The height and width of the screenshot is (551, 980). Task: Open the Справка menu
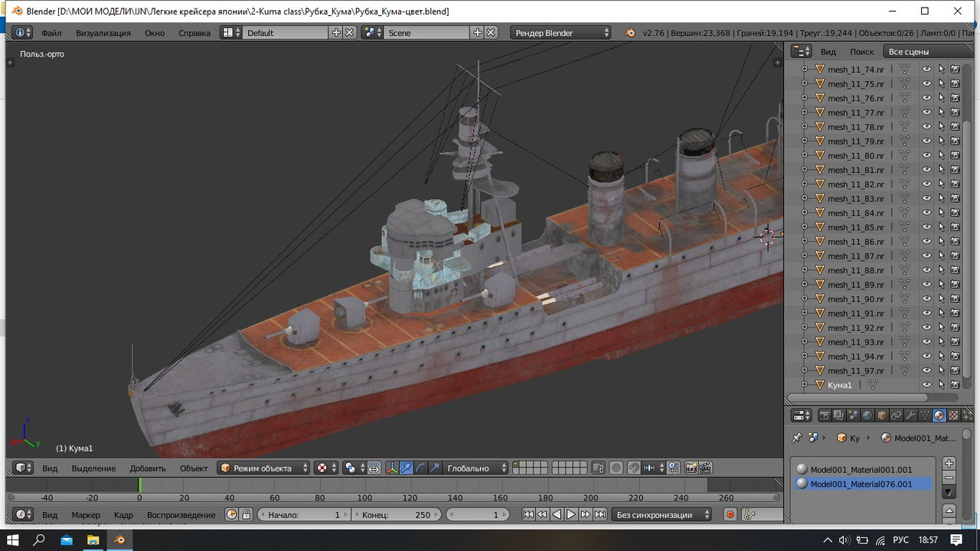(x=194, y=33)
